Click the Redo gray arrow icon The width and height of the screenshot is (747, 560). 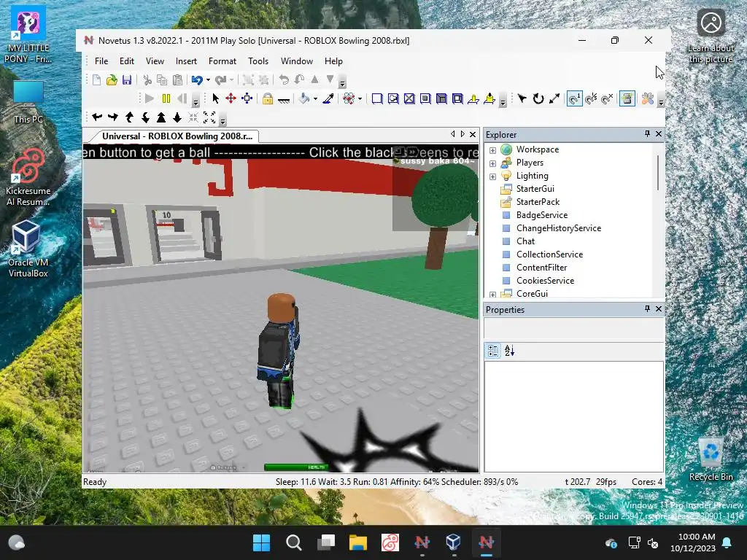(x=220, y=80)
